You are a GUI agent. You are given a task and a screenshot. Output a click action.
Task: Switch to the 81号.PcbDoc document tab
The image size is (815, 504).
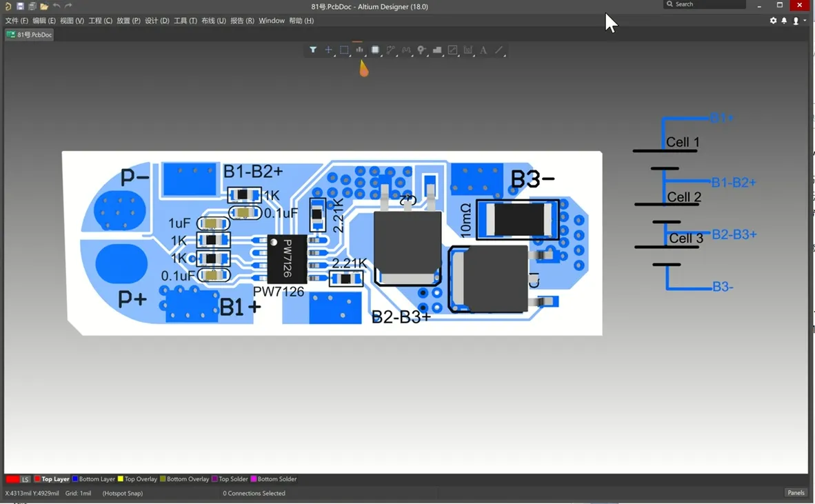[x=29, y=34]
